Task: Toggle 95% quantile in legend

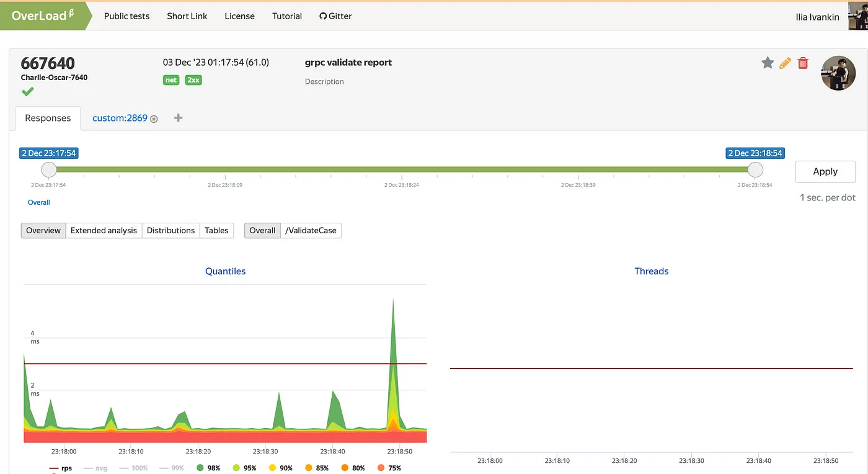Action: pyautogui.click(x=244, y=468)
